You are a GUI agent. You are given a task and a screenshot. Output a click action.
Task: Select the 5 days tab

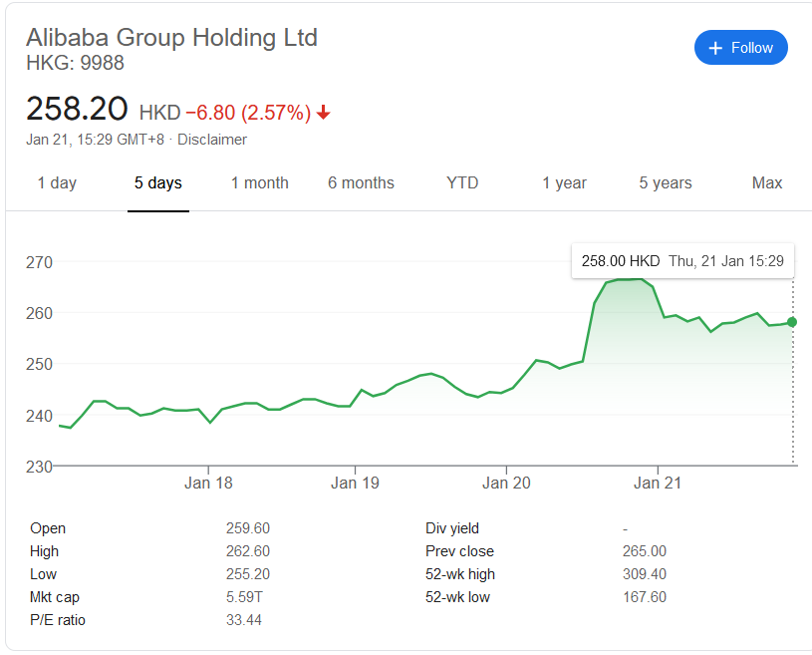pos(158,182)
